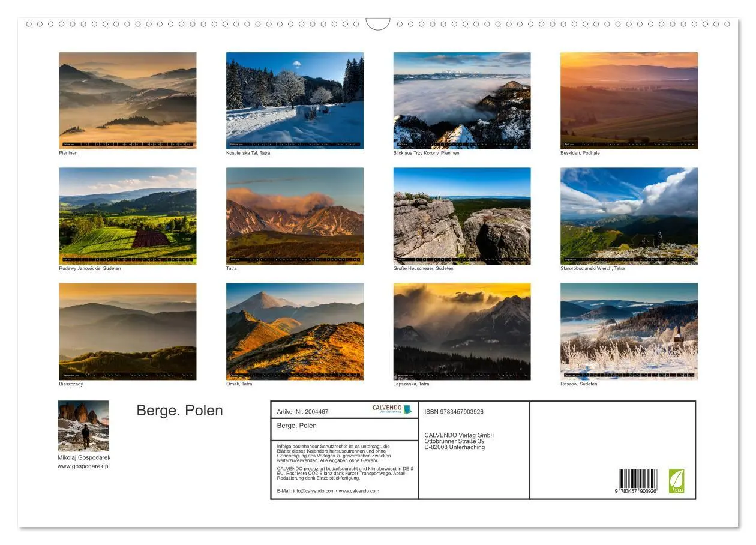756x545 pixels.
Task: Select the Beskiden, Podhale sunset photo
Action: pyautogui.click(x=629, y=100)
